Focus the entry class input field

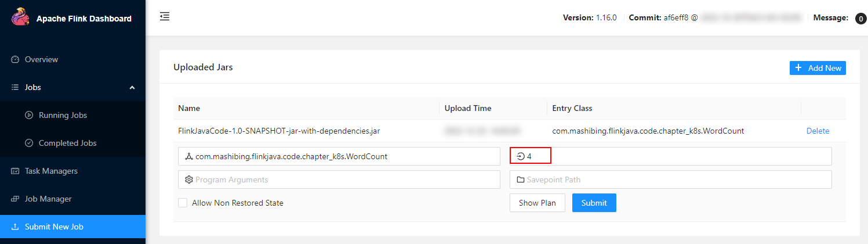(339, 156)
